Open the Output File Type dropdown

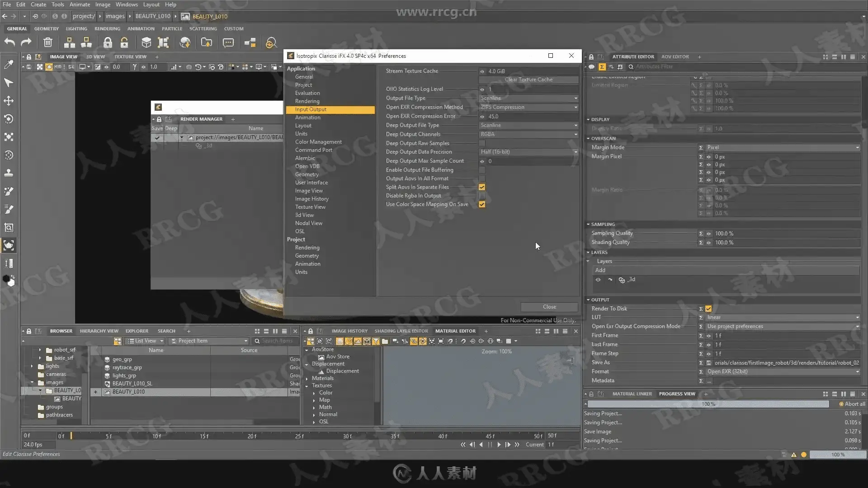tap(528, 98)
